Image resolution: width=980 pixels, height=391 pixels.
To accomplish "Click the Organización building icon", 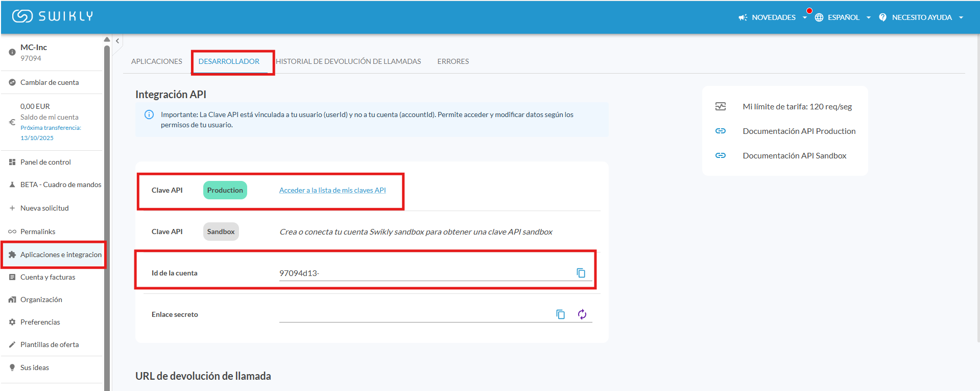I will tap(12, 300).
